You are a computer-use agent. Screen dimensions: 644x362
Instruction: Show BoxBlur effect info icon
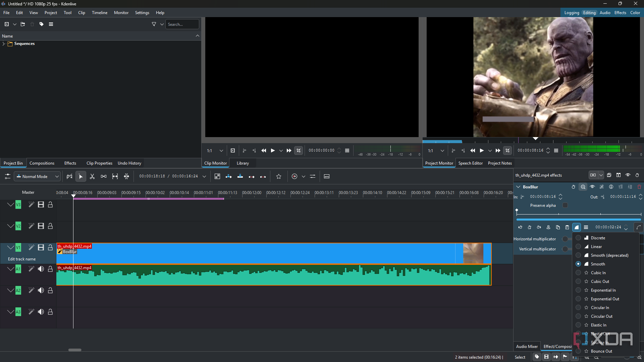(x=611, y=187)
